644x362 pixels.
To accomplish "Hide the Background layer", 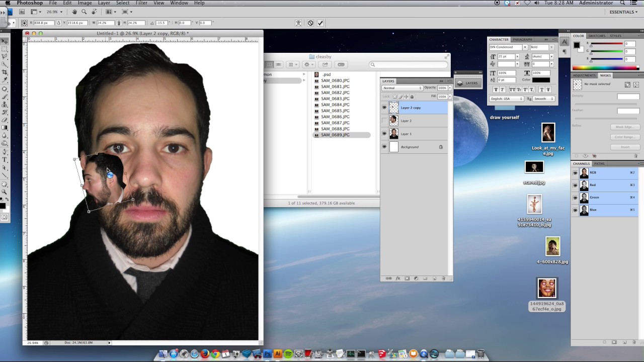I will (384, 147).
